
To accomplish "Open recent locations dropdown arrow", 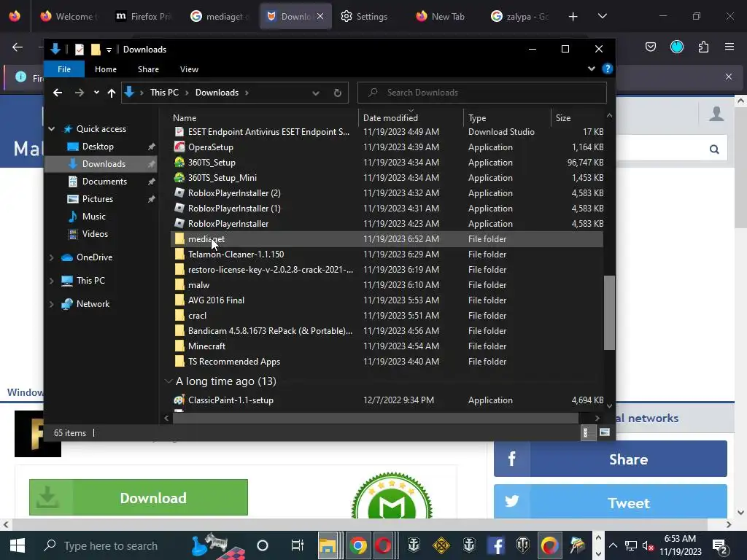I will 96,93.
